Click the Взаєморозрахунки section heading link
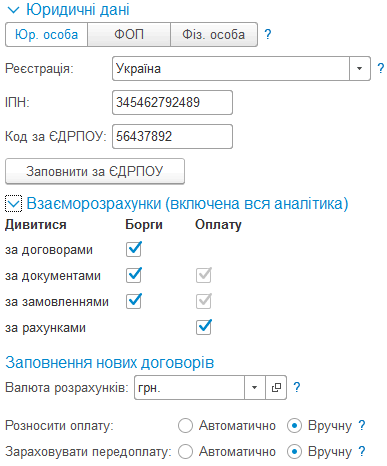 tap(187, 203)
